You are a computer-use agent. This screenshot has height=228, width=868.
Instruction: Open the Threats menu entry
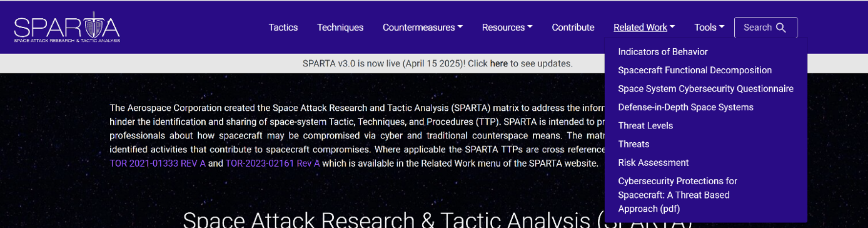tap(633, 144)
